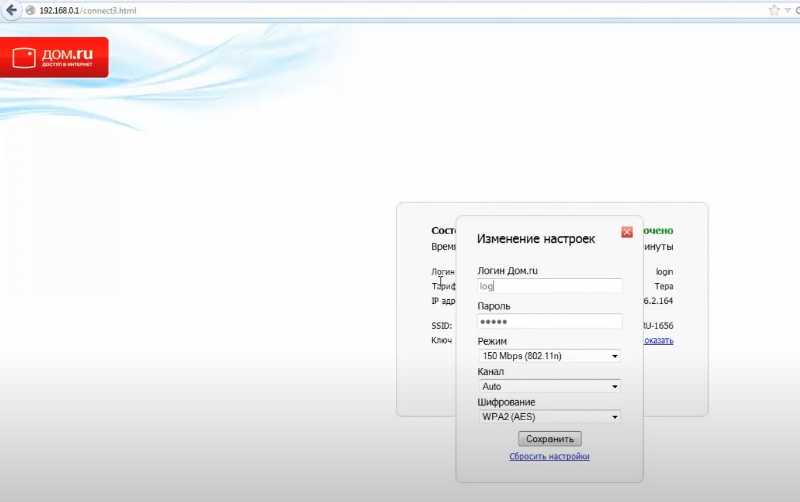Click the Изменение настроек heading
The image size is (800, 502).
536,239
